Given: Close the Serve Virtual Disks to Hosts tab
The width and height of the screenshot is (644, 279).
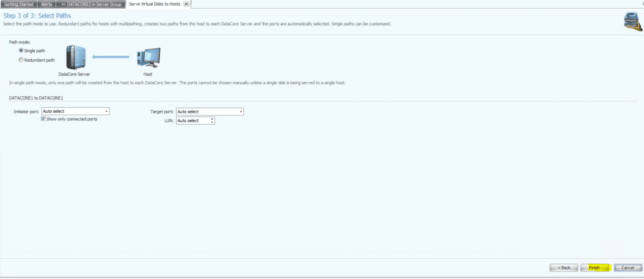Looking at the screenshot, I should (186, 4).
